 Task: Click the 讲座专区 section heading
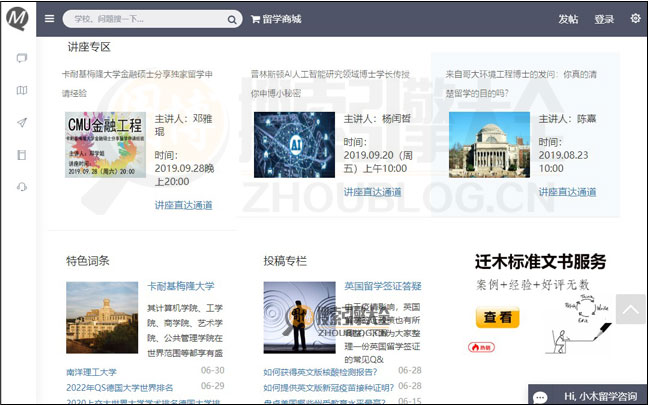point(89,47)
